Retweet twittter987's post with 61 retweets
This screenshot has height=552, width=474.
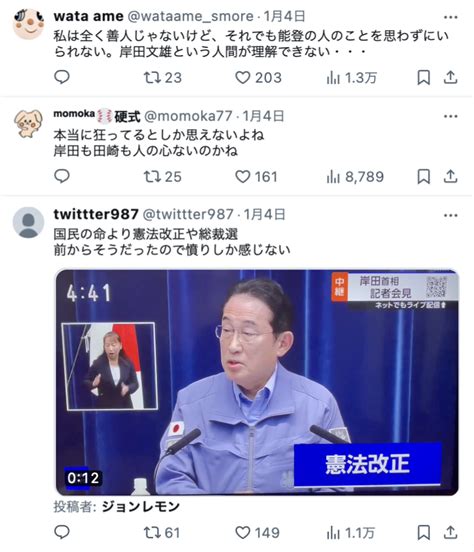click(x=162, y=533)
